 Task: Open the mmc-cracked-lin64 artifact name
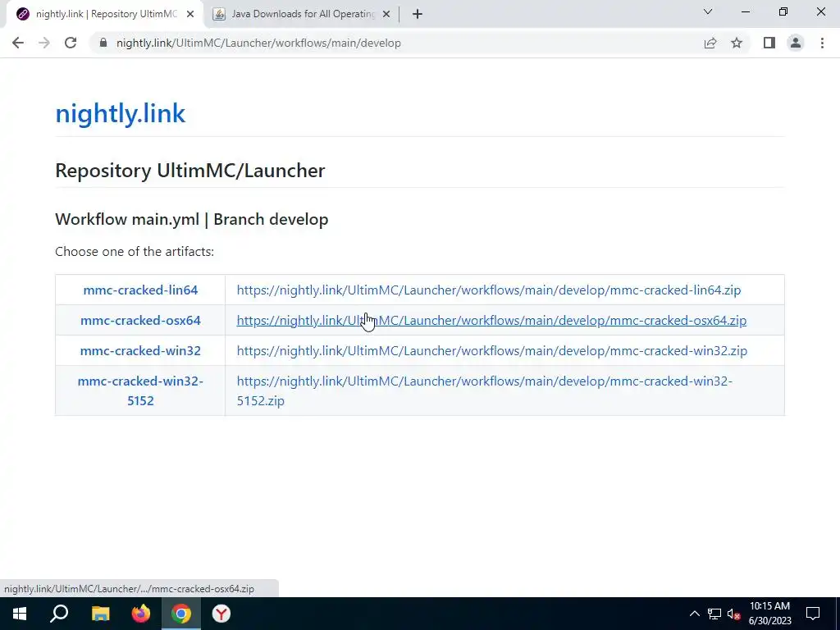click(140, 290)
